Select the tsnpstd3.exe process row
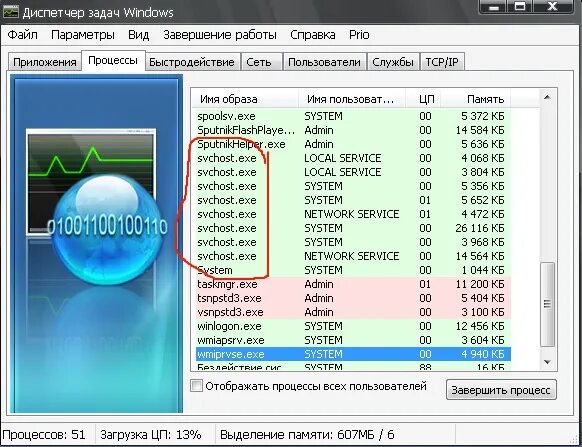The width and height of the screenshot is (582, 447). tap(352, 298)
